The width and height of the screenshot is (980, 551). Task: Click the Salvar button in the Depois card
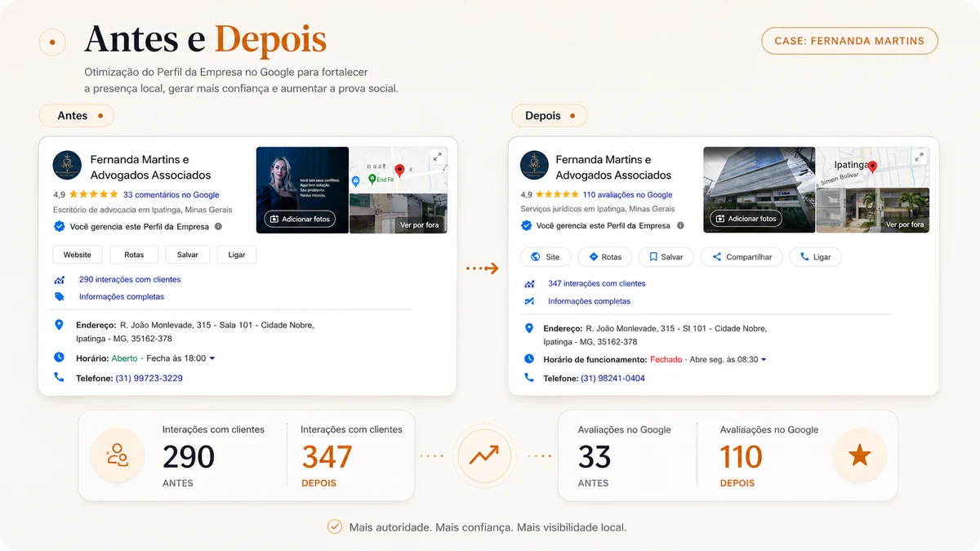(x=666, y=257)
